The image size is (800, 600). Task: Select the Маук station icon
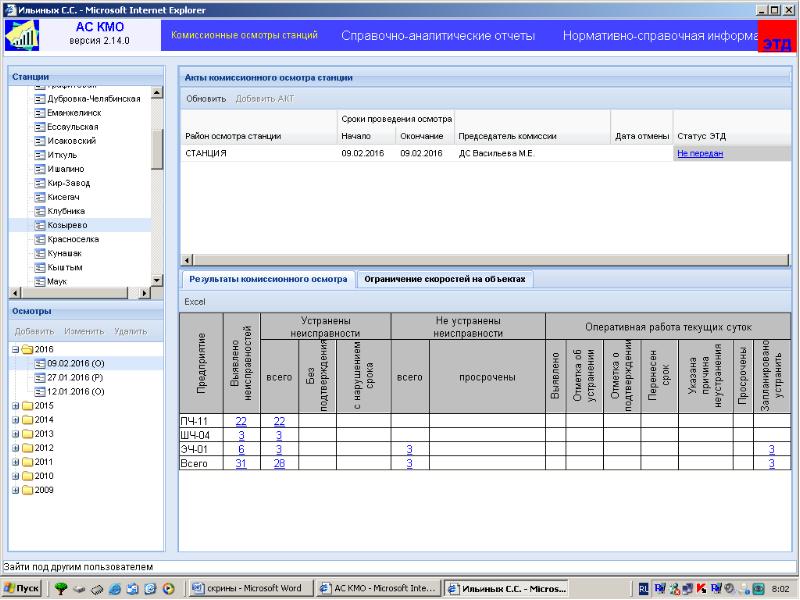[40, 281]
